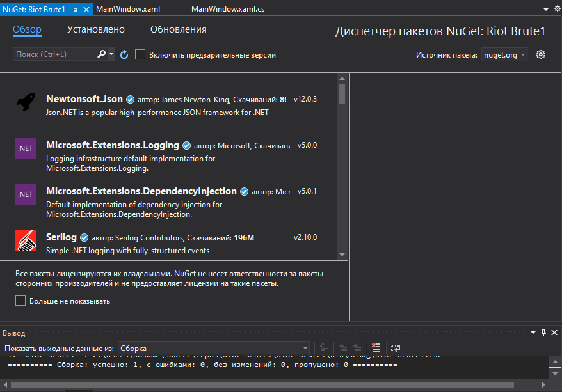Screen dimensions: 562x392
Task: Click verified badge next to Microsoft.Extensions.Logging
Action: pos(187,146)
